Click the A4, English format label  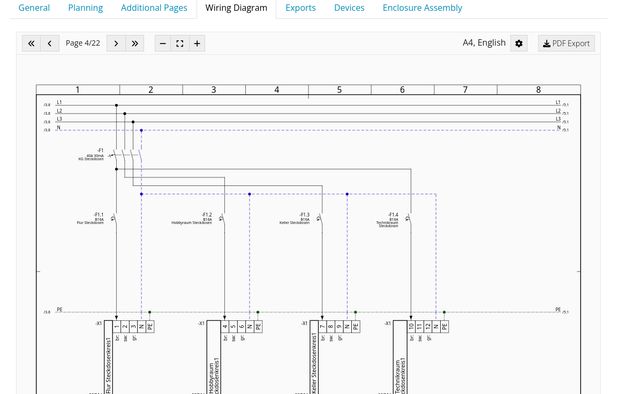[x=484, y=43]
